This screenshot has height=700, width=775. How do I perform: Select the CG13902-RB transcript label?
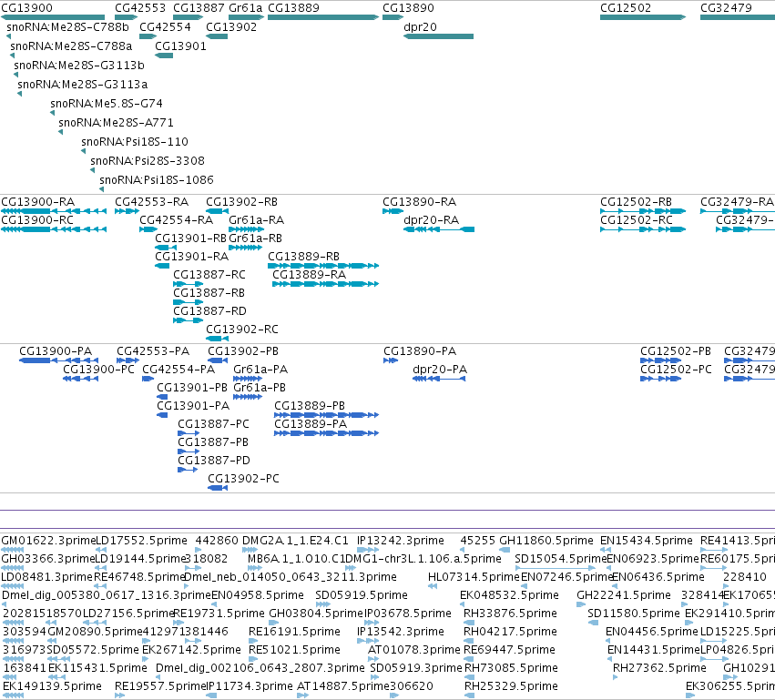coord(241,202)
